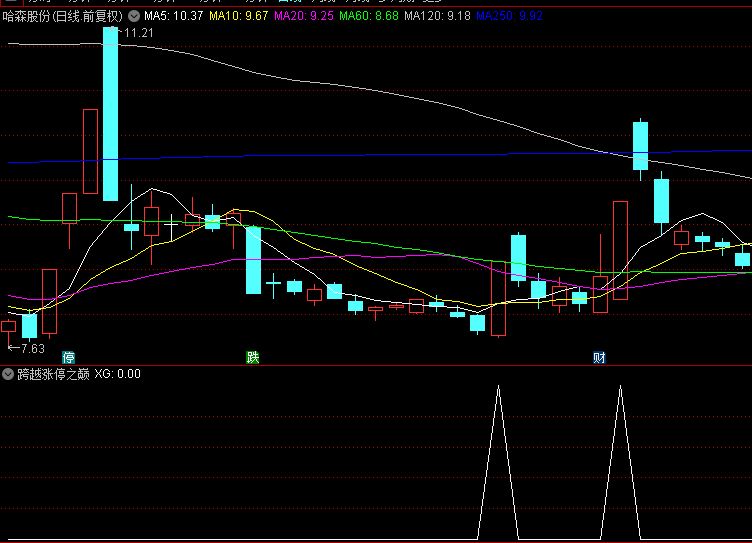Image resolution: width=752 pixels, height=543 pixels.
Task: Click the cyan 停 marker icon
Action: pos(69,357)
